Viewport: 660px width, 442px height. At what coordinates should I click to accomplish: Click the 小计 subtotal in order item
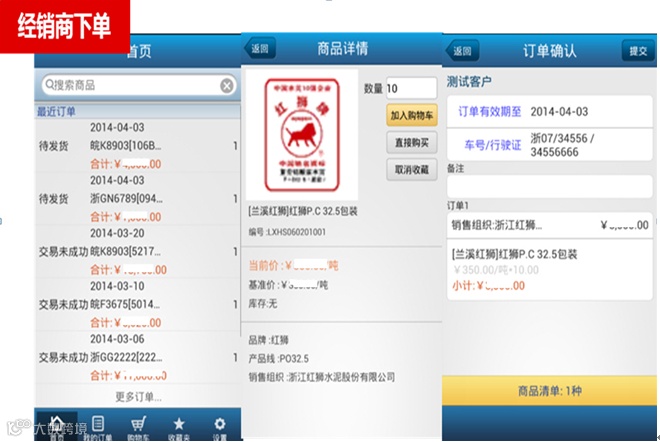tap(488, 286)
